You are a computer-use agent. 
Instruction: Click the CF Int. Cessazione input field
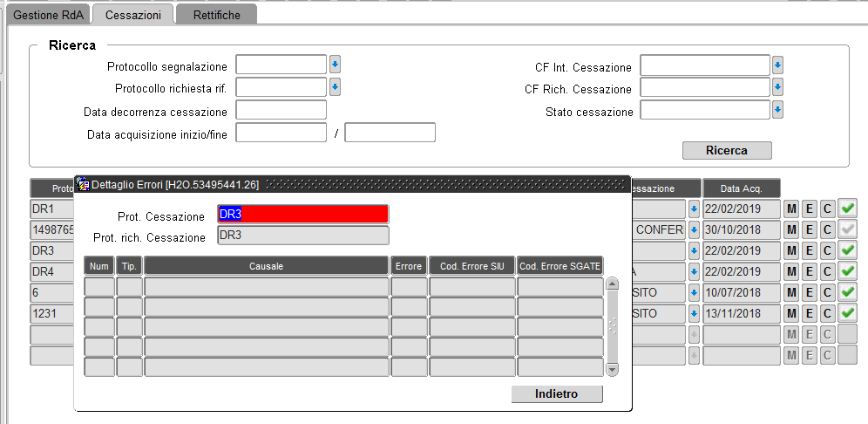click(x=705, y=65)
